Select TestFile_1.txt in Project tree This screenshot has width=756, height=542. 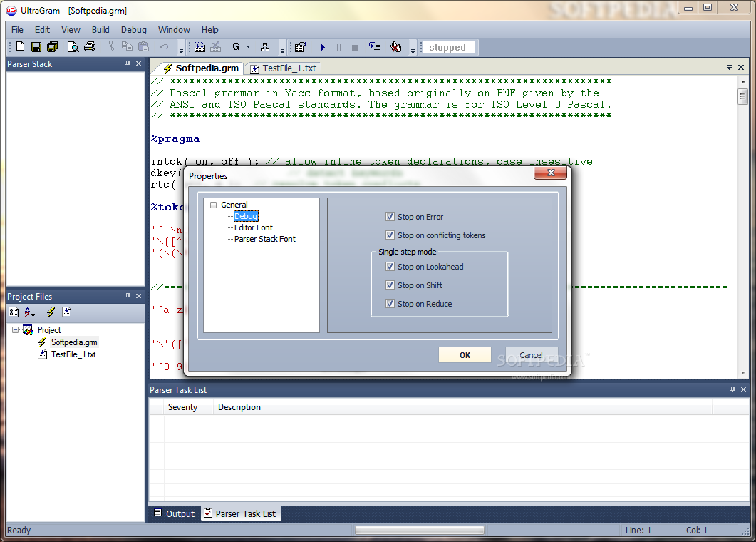(x=74, y=354)
